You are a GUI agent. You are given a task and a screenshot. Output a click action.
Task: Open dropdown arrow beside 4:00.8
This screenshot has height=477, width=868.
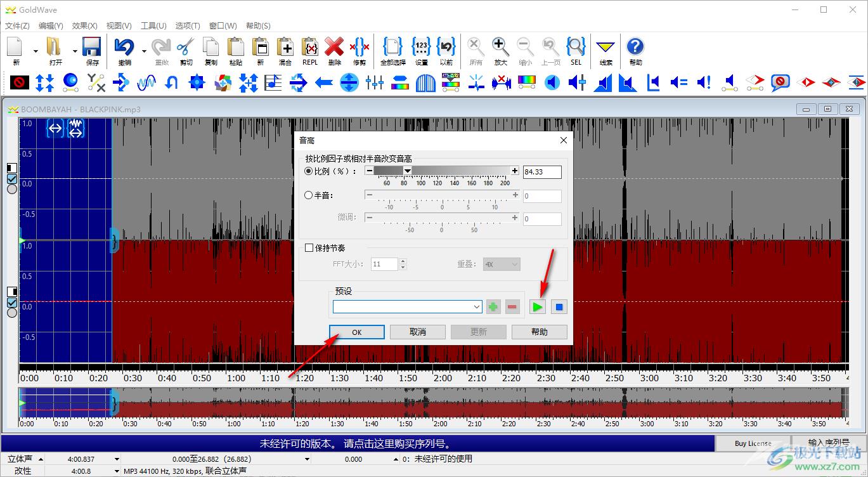point(117,471)
